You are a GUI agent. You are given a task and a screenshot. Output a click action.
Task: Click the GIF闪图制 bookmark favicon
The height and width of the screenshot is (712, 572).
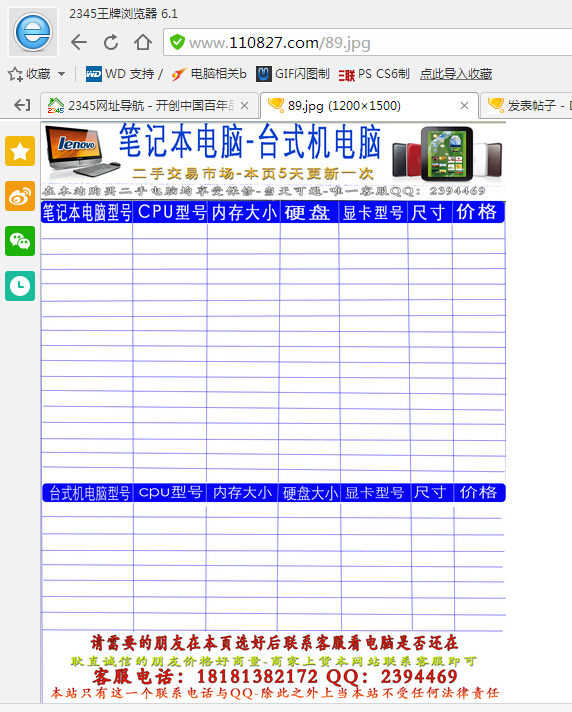tap(264, 74)
